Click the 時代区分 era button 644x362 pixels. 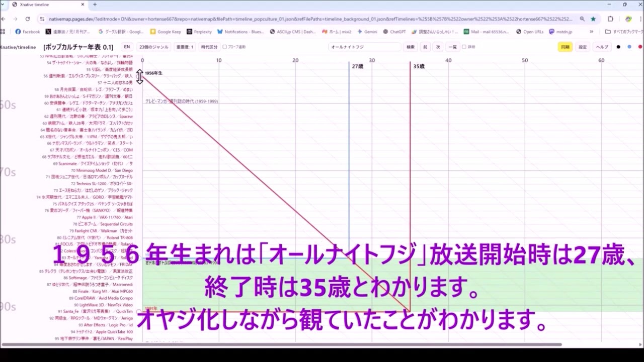coord(209,47)
